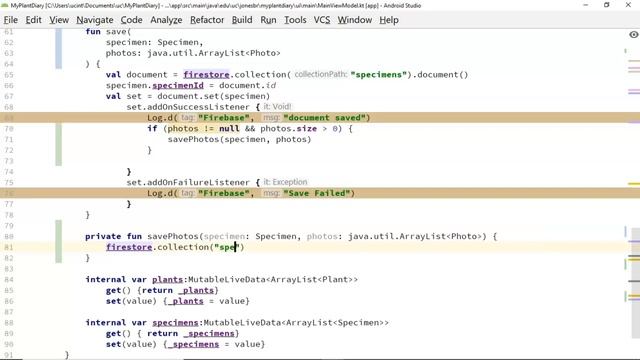
Task: Minimize the Android Studio window
Action: point(586,5)
